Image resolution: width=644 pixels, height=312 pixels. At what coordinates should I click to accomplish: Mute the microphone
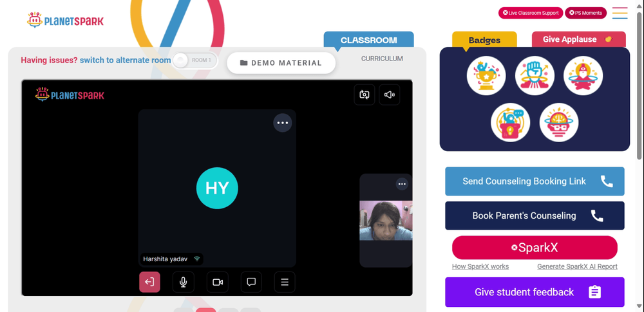tap(183, 282)
